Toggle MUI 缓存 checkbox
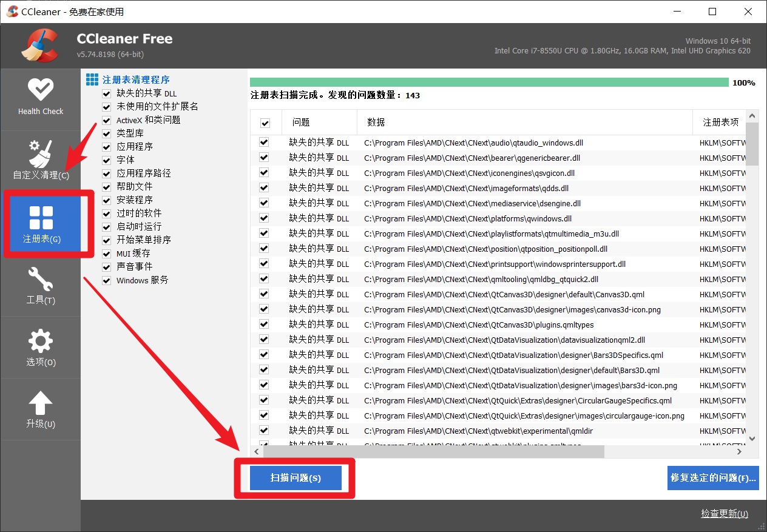The image size is (767, 532). pos(107,254)
